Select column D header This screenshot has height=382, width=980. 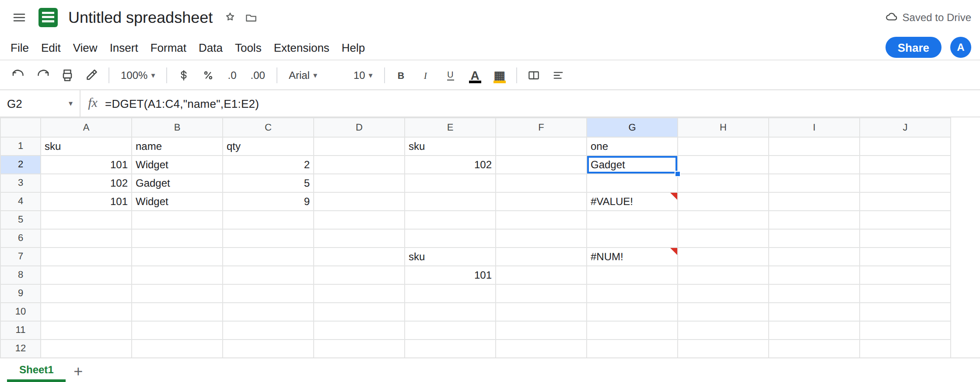[x=359, y=127]
